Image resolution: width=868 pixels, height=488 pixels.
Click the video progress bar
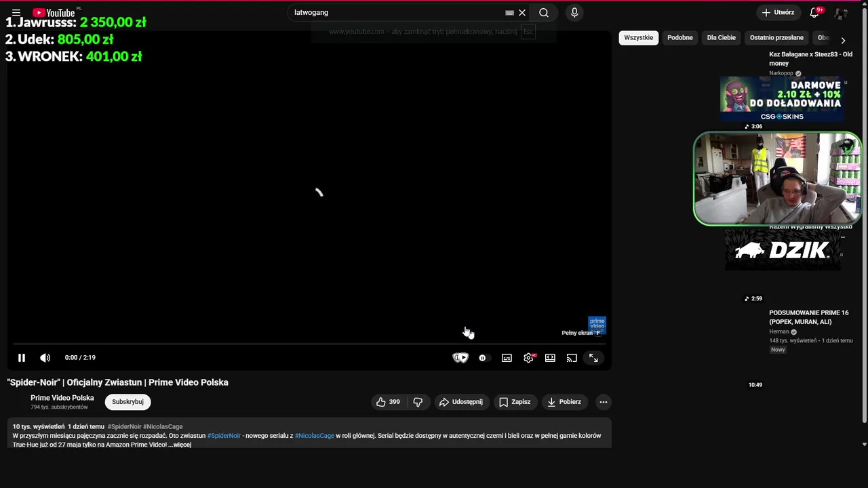(309, 344)
